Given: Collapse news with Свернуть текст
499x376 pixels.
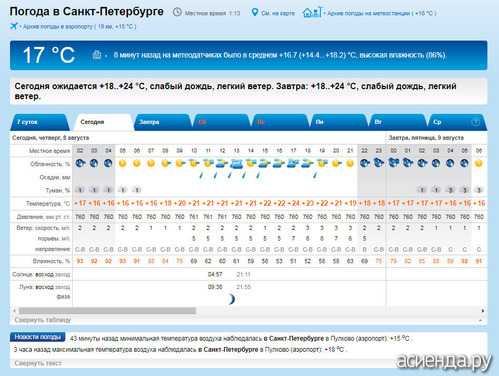Looking at the screenshot, I should [x=38, y=363].
